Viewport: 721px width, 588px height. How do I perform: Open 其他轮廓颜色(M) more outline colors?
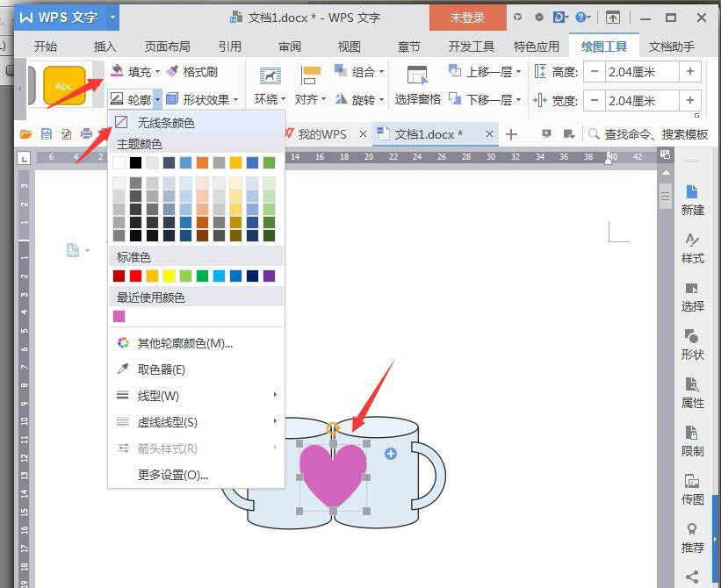pyautogui.click(x=196, y=343)
